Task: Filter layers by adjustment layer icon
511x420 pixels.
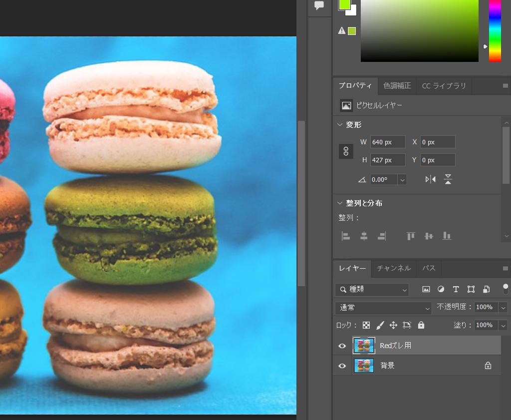Action: (x=441, y=289)
